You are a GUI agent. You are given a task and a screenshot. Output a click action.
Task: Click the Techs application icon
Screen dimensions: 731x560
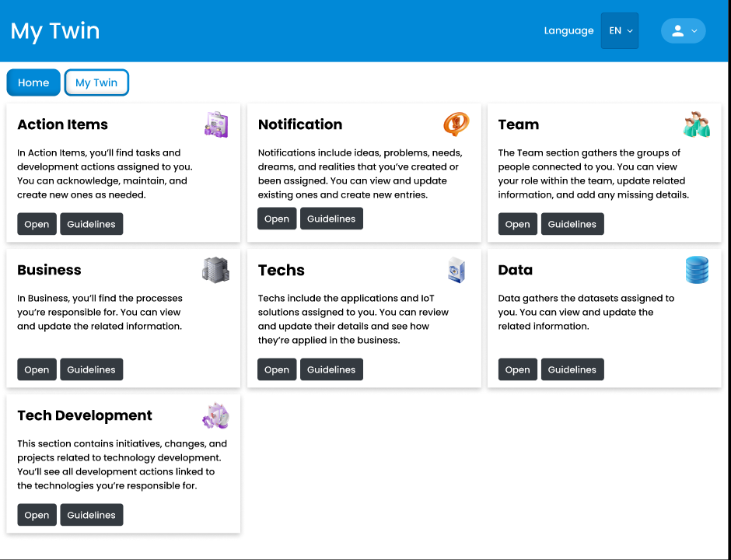[x=456, y=270]
